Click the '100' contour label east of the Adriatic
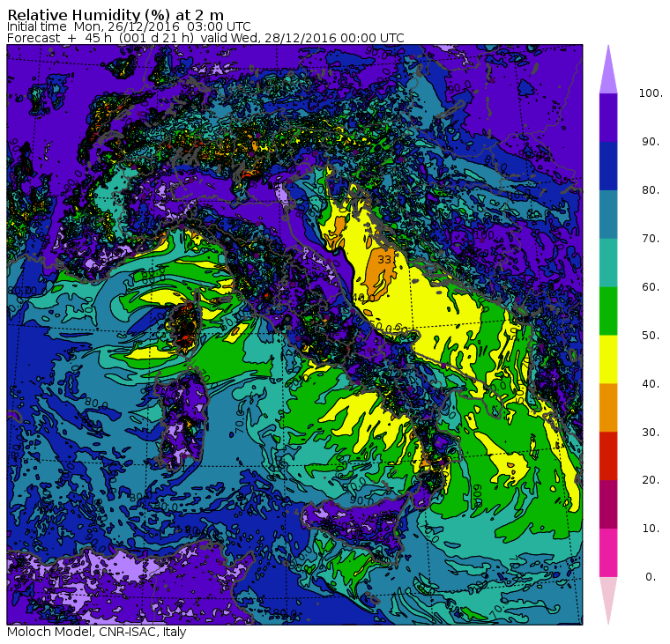Screen dimensions: 670x644 tap(484, 235)
